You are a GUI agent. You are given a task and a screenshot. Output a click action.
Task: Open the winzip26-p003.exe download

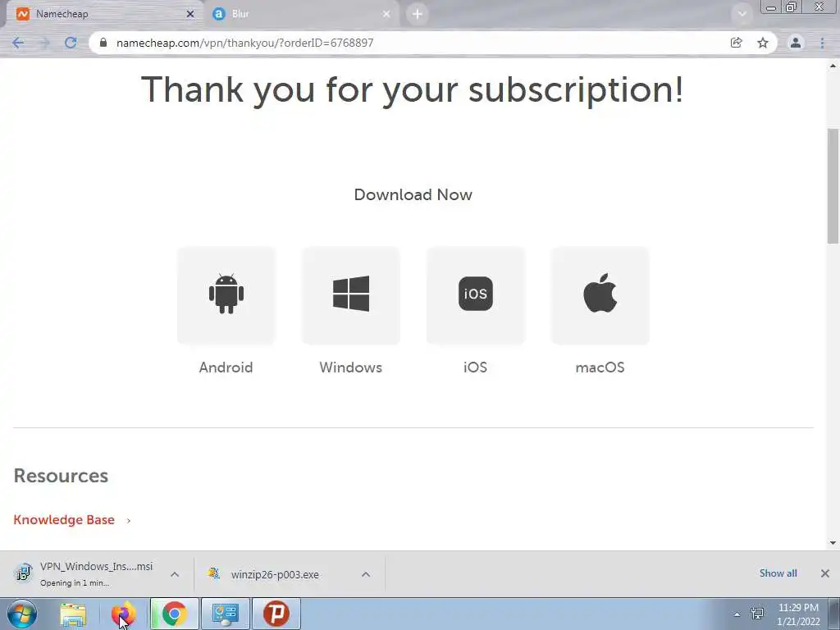coord(274,574)
